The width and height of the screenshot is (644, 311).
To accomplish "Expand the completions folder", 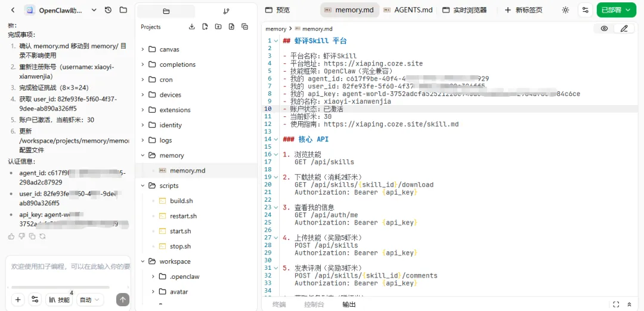I will pos(143,64).
